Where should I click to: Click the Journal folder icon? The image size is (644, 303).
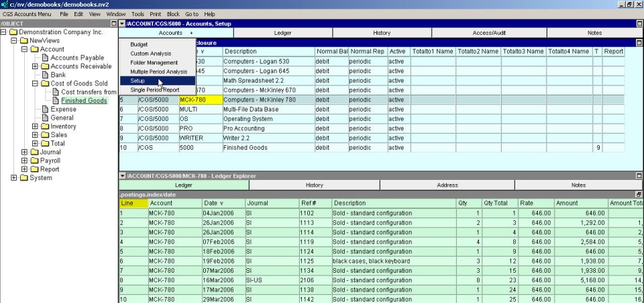34,152
